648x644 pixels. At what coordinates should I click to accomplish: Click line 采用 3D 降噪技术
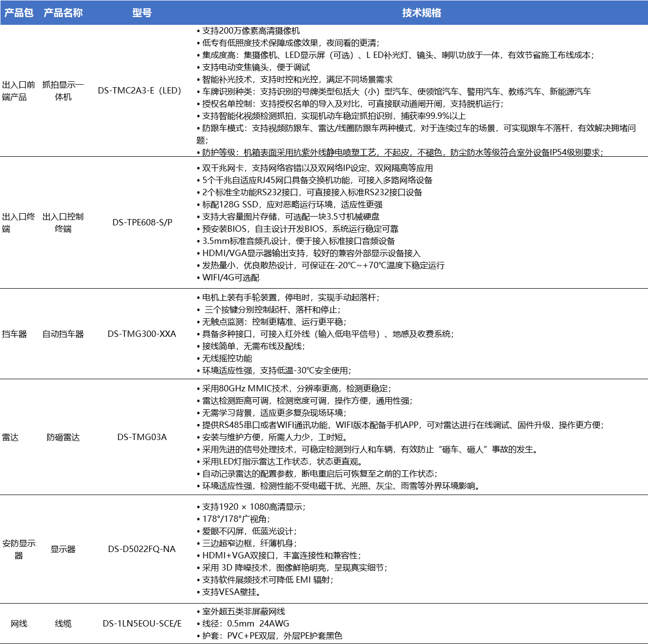(x=292, y=568)
